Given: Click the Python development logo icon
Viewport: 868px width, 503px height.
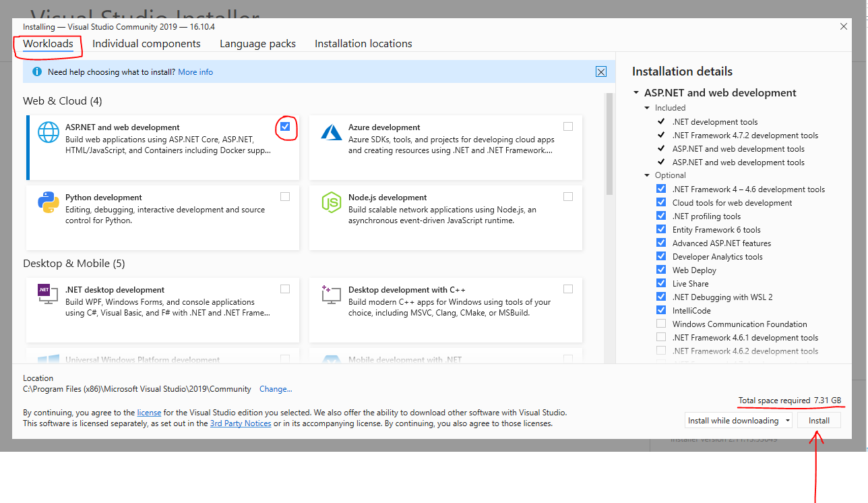Looking at the screenshot, I should [x=49, y=202].
